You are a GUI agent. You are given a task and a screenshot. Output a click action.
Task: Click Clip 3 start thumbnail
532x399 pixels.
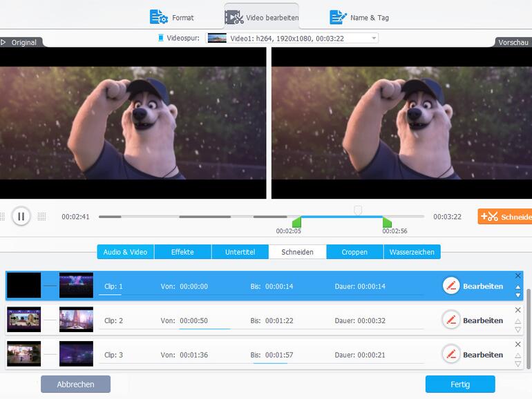pos(23,354)
